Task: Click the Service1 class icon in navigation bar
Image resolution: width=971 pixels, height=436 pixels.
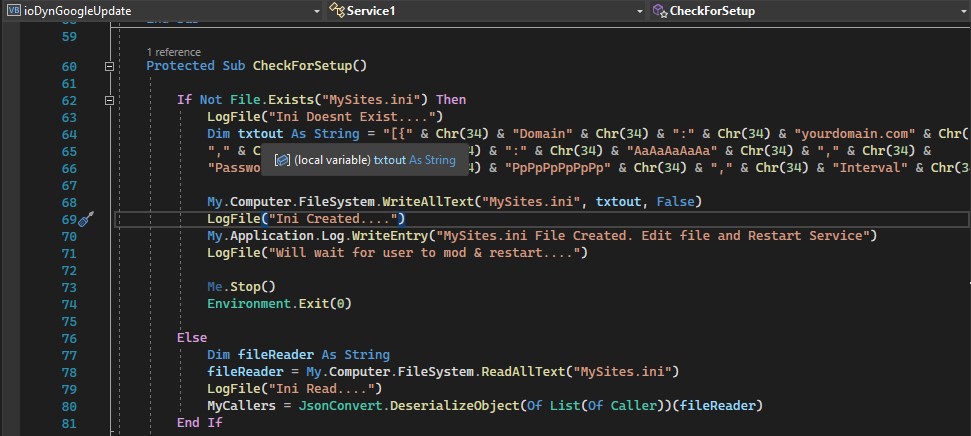Action: coord(337,11)
